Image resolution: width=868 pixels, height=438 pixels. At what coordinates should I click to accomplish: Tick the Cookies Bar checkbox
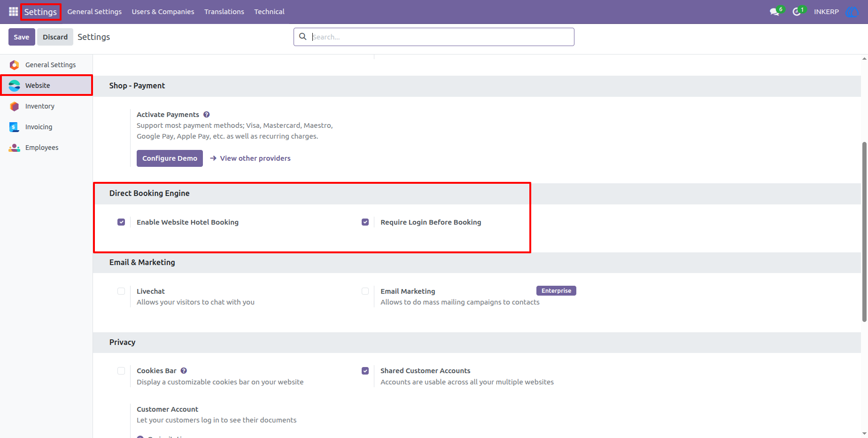point(121,371)
